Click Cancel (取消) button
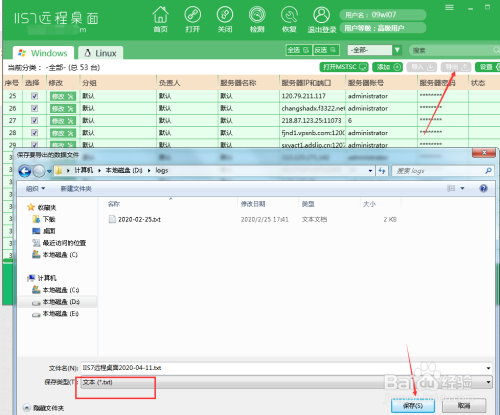The width and height of the screenshot is (500, 415). click(x=464, y=406)
